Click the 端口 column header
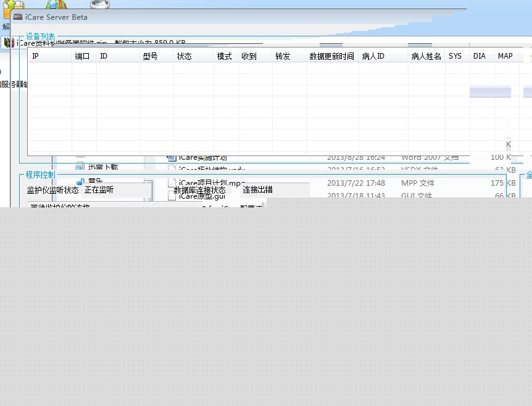The image size is (532, 406). pos(84,56)
